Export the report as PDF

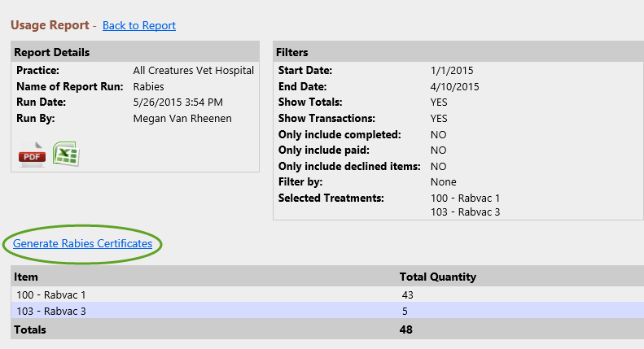click(32, 154)
